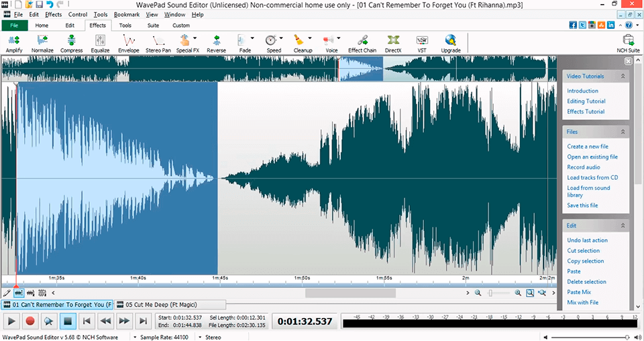
Task: Click the Scrub playback button
Action: 48,322
